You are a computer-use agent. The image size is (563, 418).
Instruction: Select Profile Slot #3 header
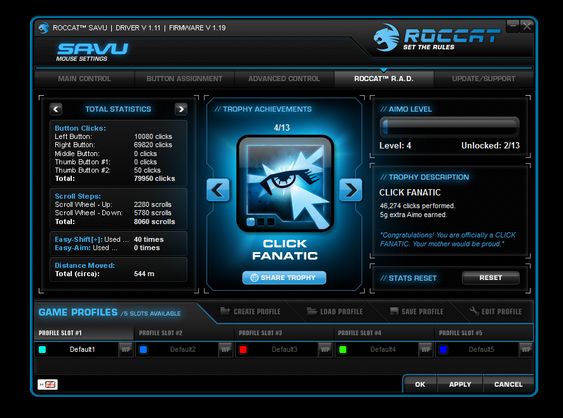pyautogui.click(x=284, y=333)
